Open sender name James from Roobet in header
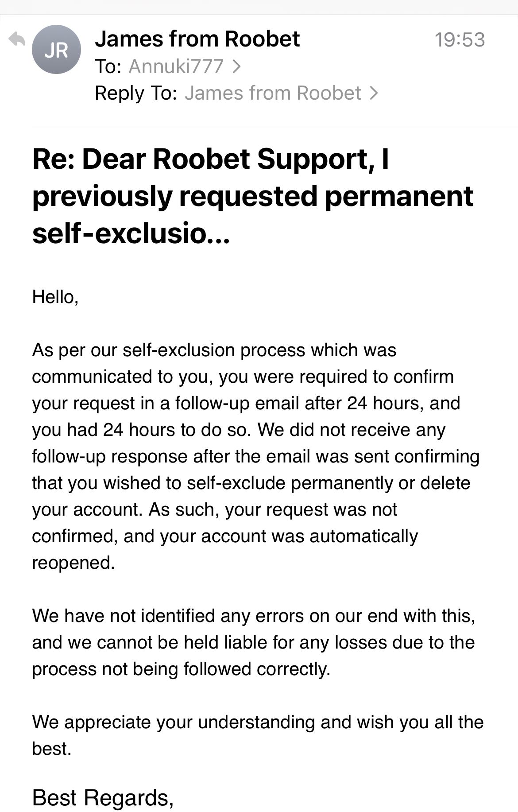518x812 pixels. [x=197, y=39]
